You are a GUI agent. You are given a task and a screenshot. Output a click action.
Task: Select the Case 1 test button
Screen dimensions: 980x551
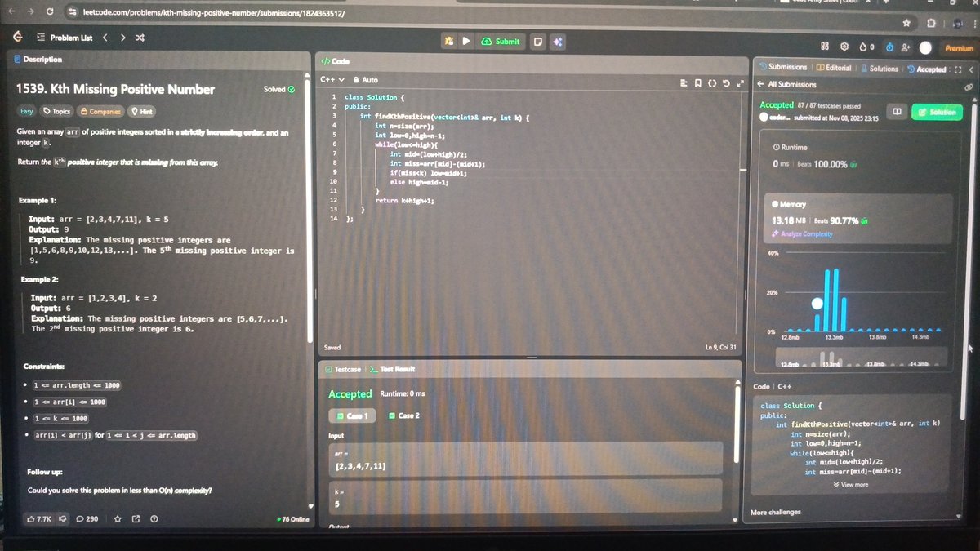coord(353,415)
